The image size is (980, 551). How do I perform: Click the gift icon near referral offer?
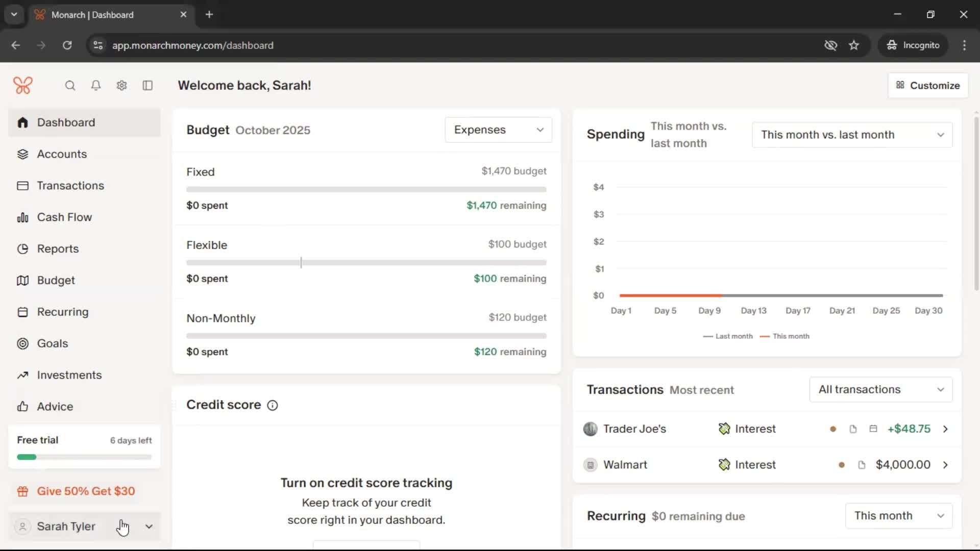[x=22, y=491]
